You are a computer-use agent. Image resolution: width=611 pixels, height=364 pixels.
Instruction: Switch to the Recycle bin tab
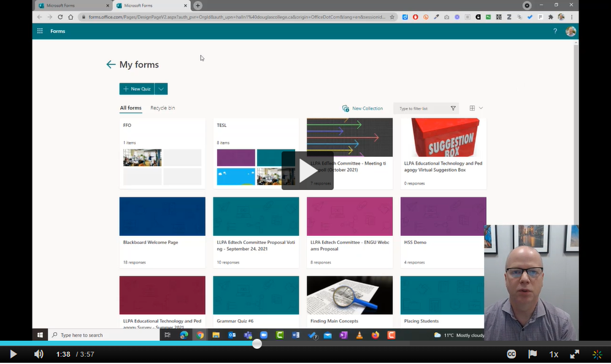[x=163, y=108]
